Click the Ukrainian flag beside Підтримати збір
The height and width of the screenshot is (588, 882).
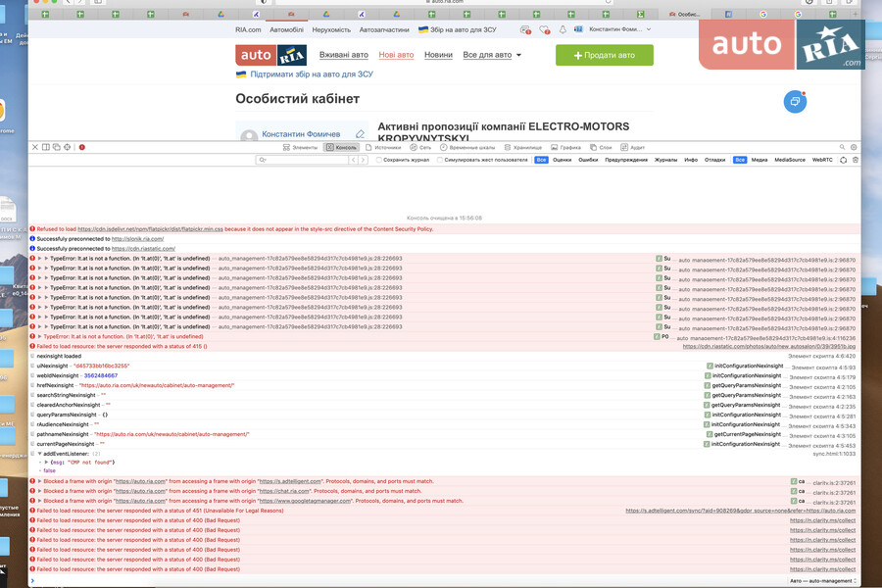point(241,74)
